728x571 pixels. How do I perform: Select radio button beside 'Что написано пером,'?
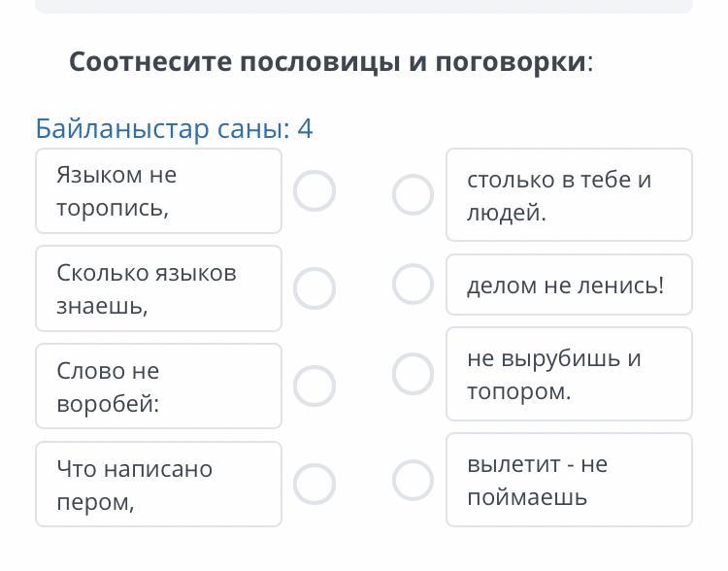tap(314, 484)
